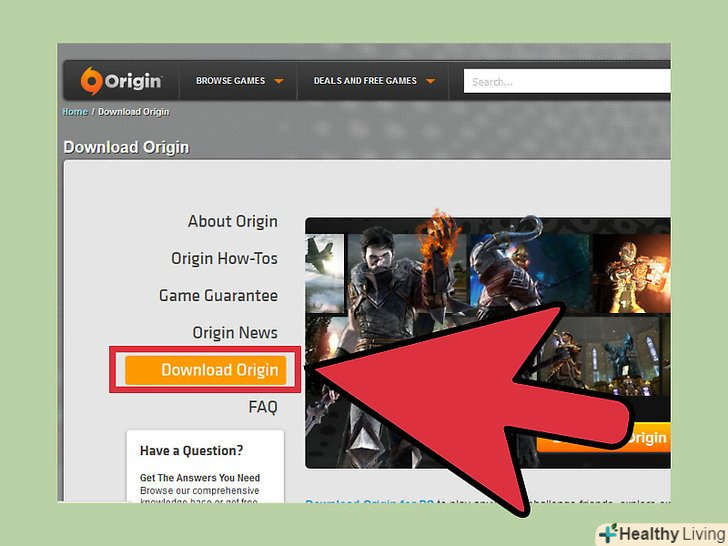Expand the Deals and Free Games menu

[x=374, y=81]
